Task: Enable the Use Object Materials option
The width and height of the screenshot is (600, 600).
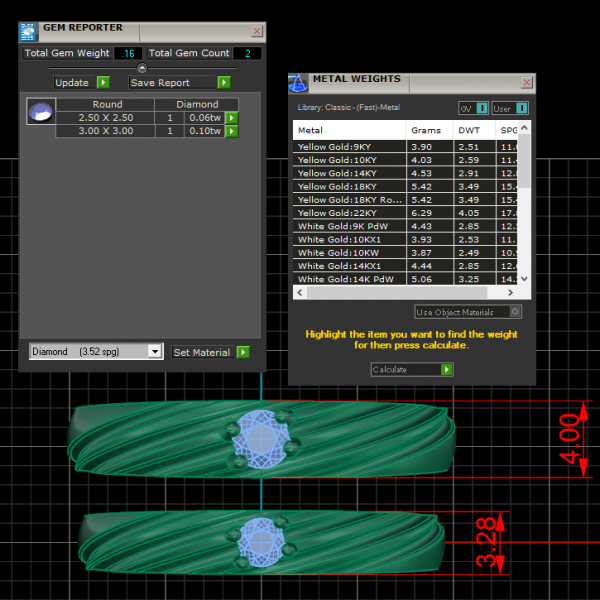Action: pos(514,313)
